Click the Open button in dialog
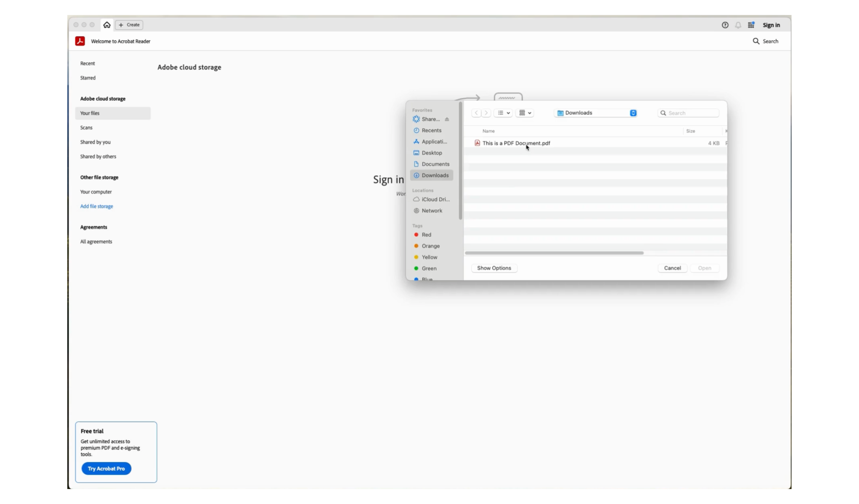This screenshot has width=859, height=504. (x=704, y=268)
